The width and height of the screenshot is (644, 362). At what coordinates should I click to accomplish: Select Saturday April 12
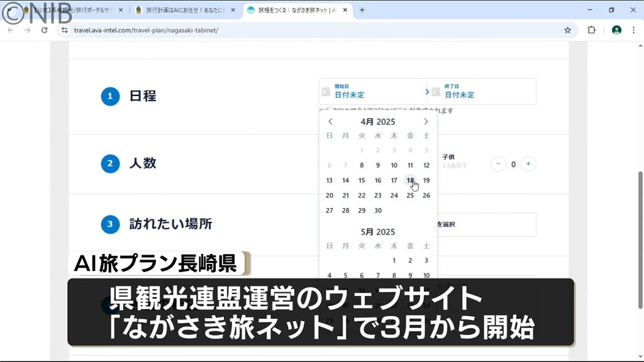tap(426, 165)
